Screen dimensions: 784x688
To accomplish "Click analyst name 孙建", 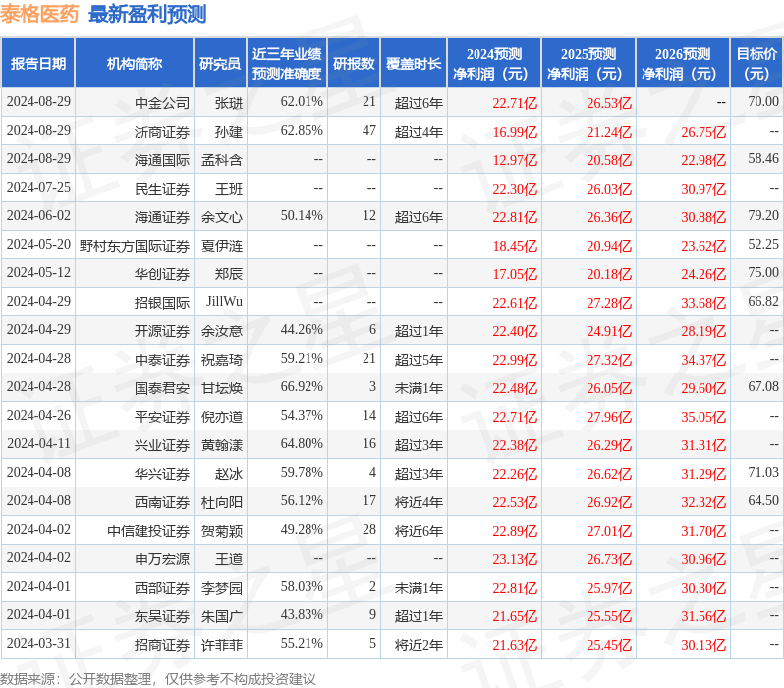I will (229, 132).
